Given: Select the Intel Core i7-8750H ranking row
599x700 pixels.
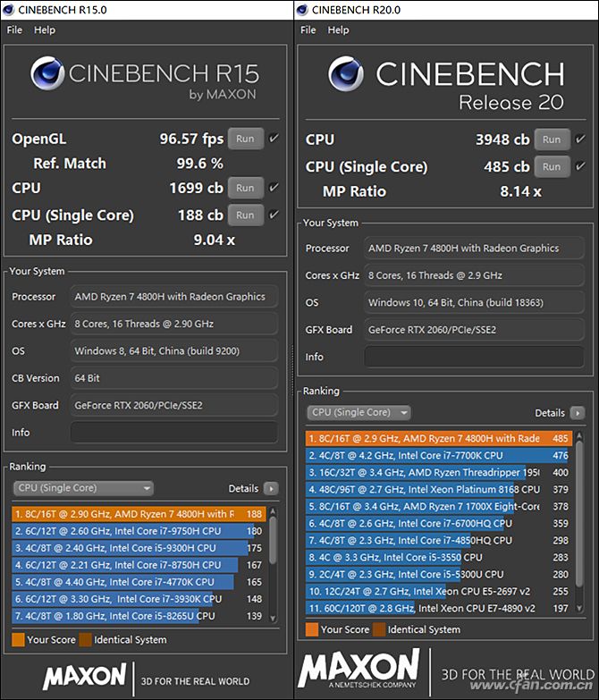Looking at the screenshot, I should pyautogui.click(x=139, y=565).
